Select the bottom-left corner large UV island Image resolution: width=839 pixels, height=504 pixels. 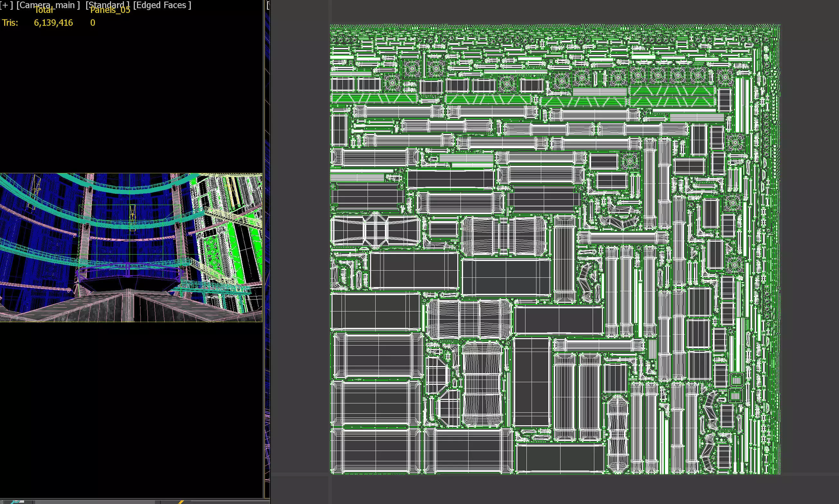pos(375,450)
